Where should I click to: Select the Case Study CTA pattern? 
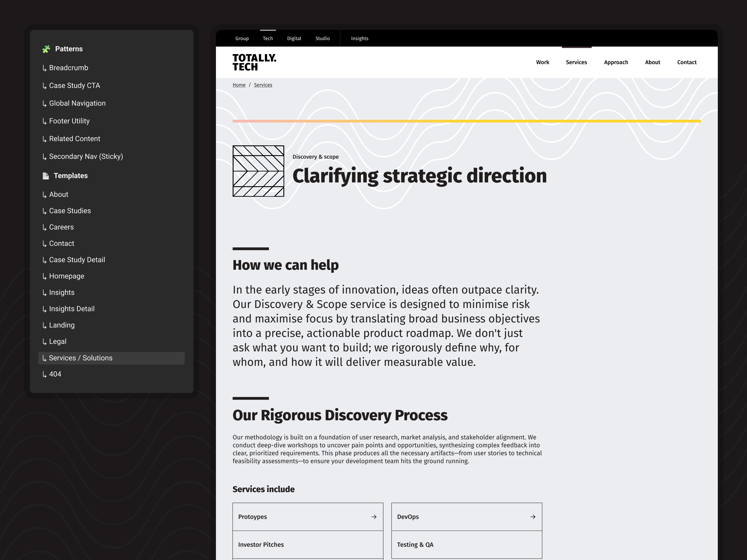point(74,86)
